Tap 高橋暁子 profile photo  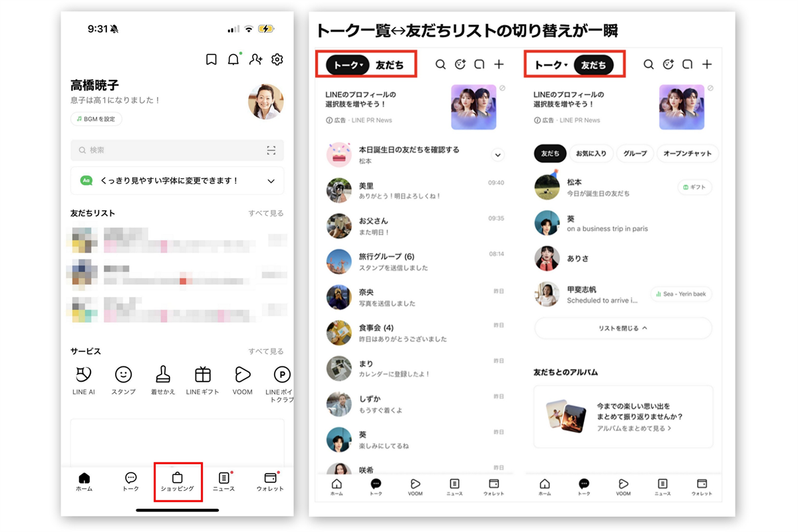coord(266,102)
